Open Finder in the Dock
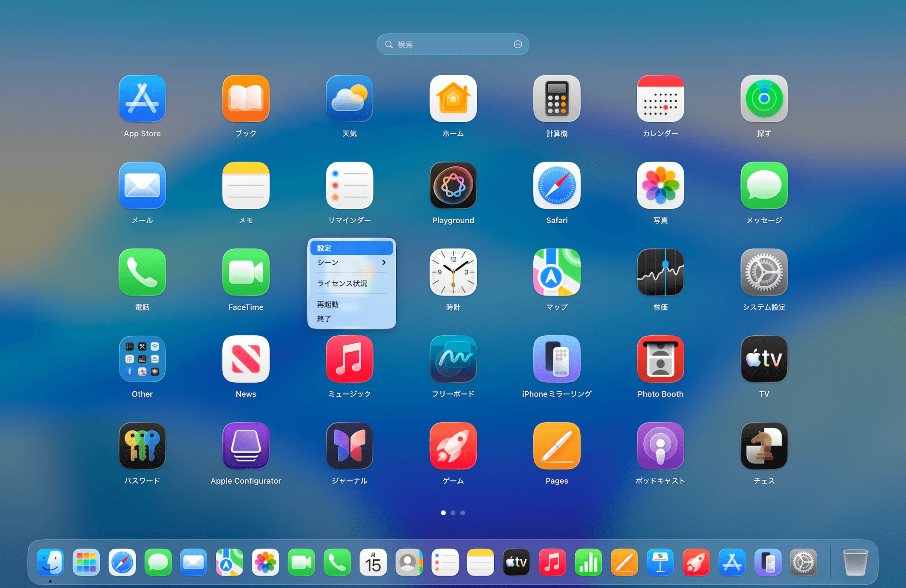 [x=50, y=562]
